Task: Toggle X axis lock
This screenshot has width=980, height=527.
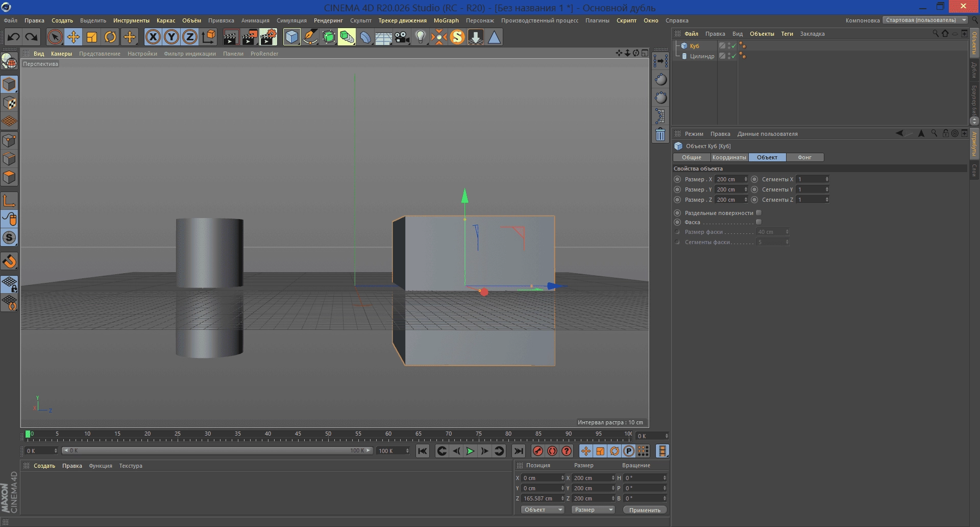Action: [153, 37]
